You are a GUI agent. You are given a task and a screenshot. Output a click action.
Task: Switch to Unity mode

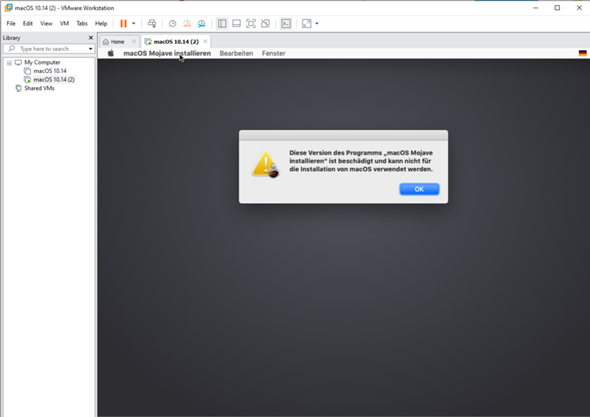tap(265, 23)
